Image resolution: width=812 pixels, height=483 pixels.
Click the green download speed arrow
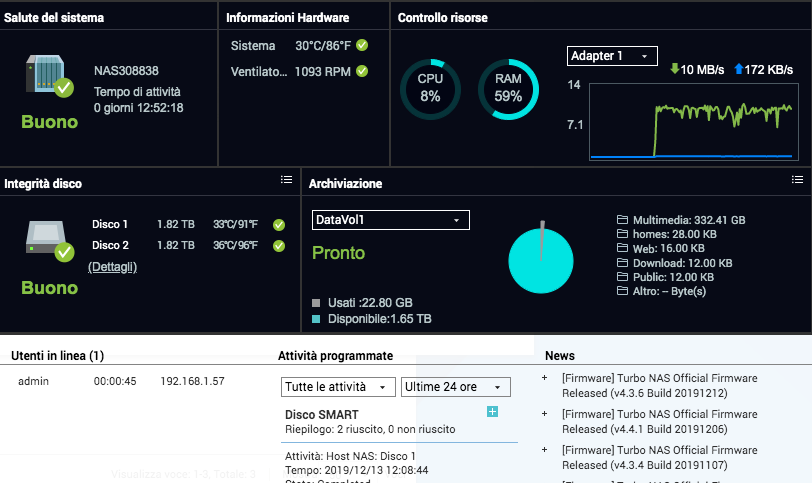[675, 69]
